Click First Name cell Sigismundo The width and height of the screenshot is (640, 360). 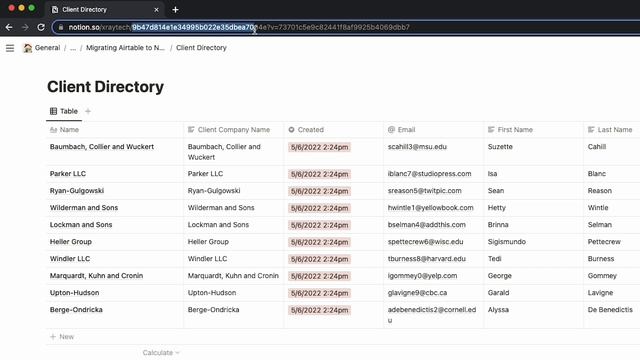(507, 242)
